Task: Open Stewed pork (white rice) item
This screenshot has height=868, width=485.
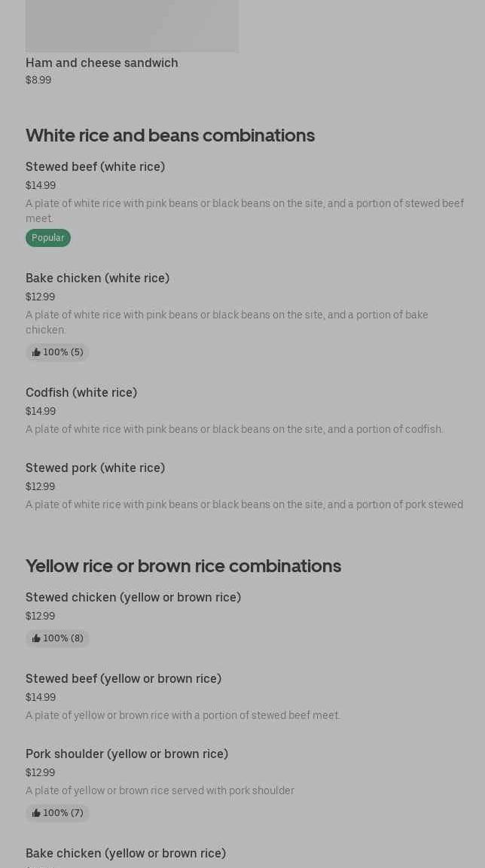Action: click(x=95, y=468)
